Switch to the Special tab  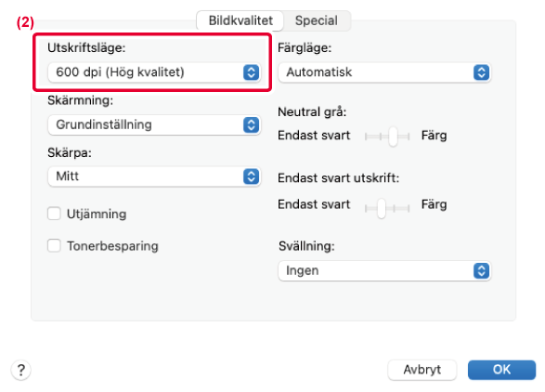[317, 20]
